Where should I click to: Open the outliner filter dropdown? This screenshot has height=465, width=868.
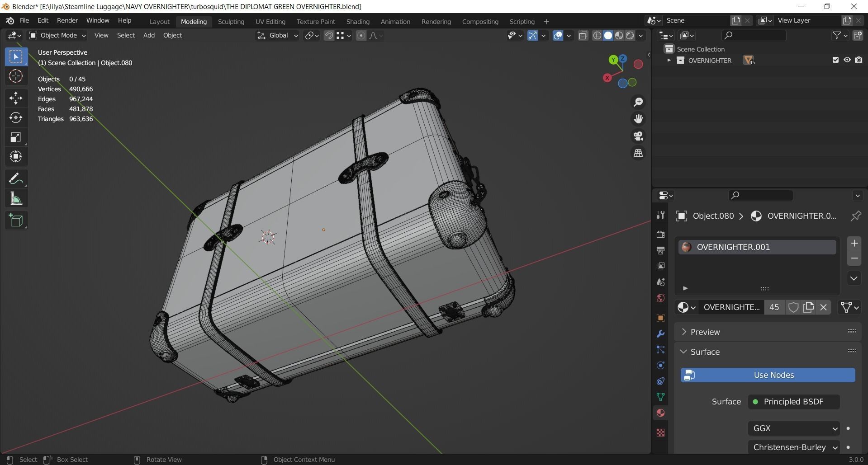(840, 35)
